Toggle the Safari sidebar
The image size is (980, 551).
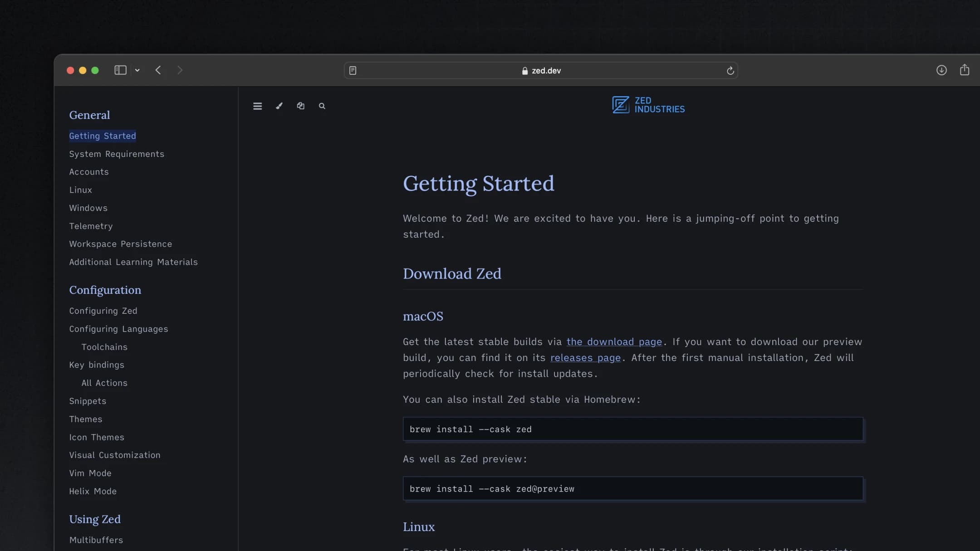(120, 70)
